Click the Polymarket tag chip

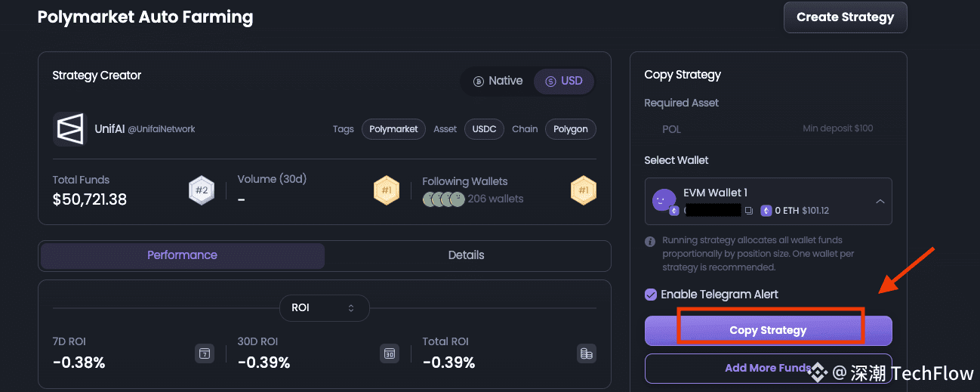pyautogui.click(x=393, y=129)
